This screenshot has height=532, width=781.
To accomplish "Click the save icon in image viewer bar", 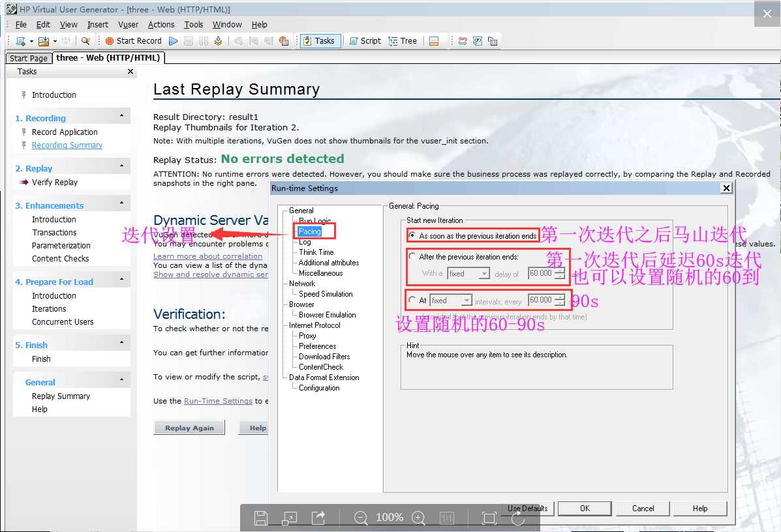I will pyautogui.click(x=261, y=518).
